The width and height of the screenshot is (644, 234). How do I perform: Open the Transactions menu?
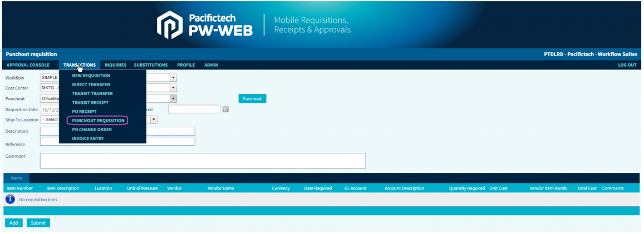[80, 65]
